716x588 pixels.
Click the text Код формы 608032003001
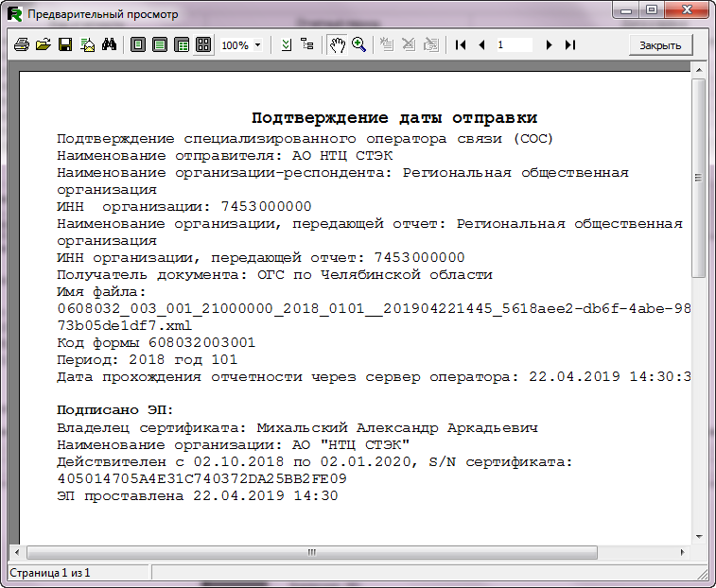(x=156, y=343)
